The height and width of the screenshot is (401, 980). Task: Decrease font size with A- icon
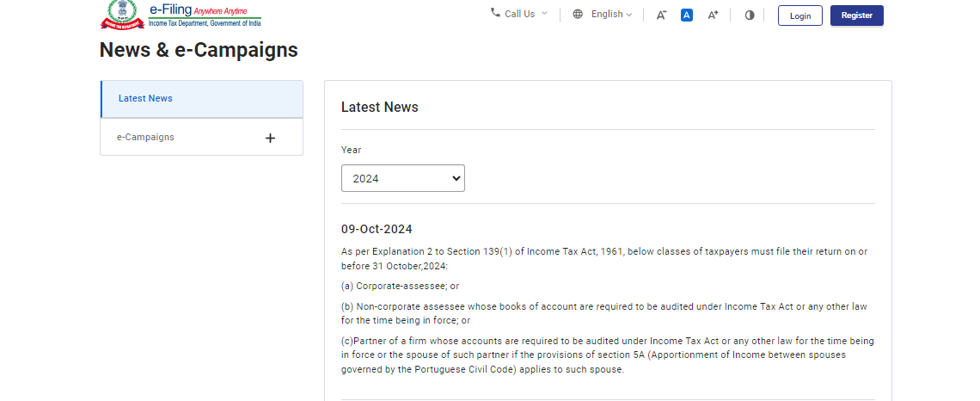tap(661, 15)
